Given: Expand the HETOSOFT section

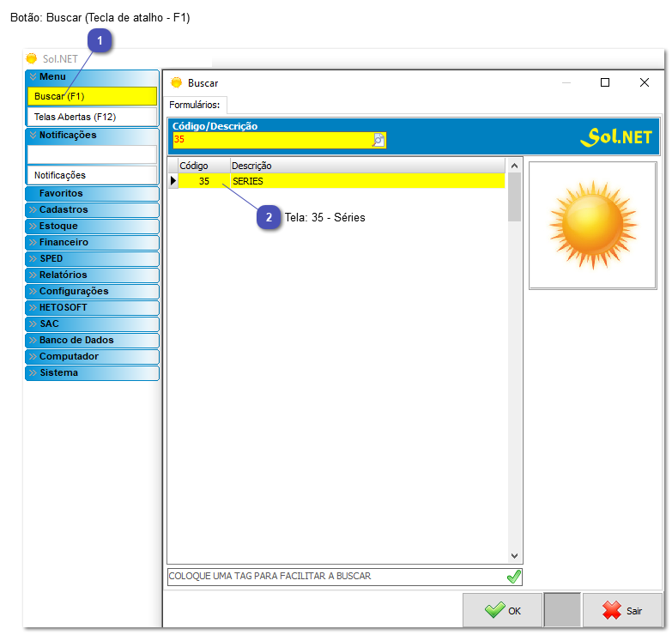Looking at the screenshot, I should (x=92, y=308).
